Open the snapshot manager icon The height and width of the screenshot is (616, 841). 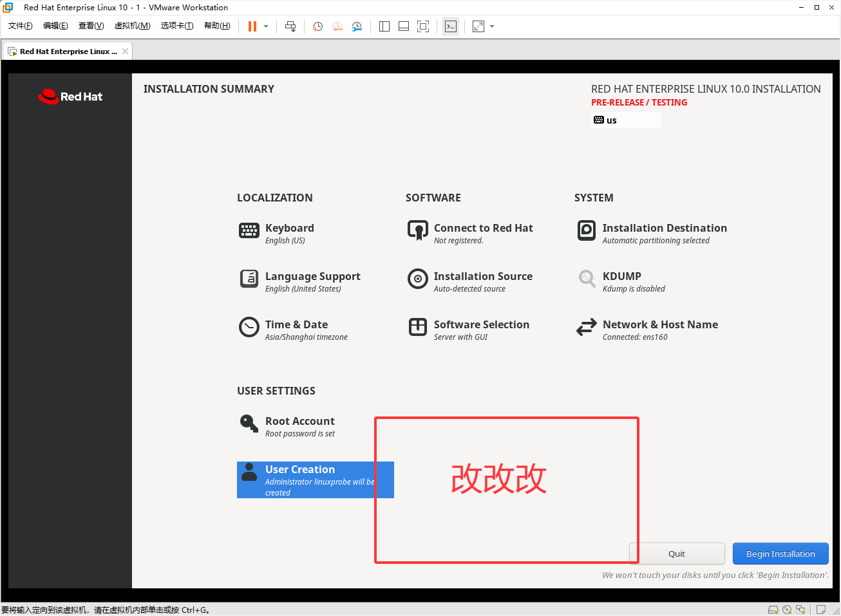357,26
